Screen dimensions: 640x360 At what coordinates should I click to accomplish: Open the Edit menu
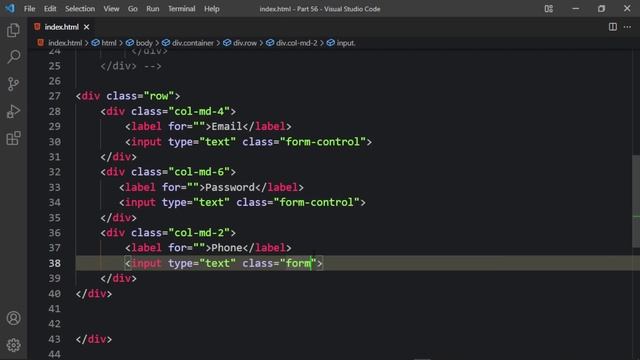pyautogui.click(x=50, y=9)
